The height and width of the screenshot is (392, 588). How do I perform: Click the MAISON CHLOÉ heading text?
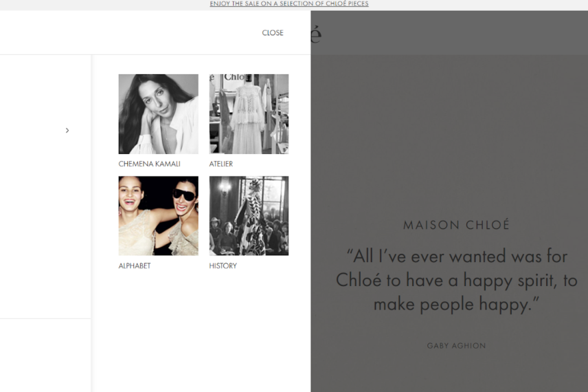coord(456,225)
